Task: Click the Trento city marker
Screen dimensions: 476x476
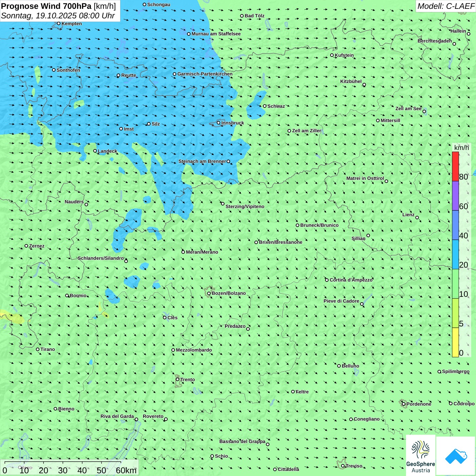Action: [x=177, y=379]
